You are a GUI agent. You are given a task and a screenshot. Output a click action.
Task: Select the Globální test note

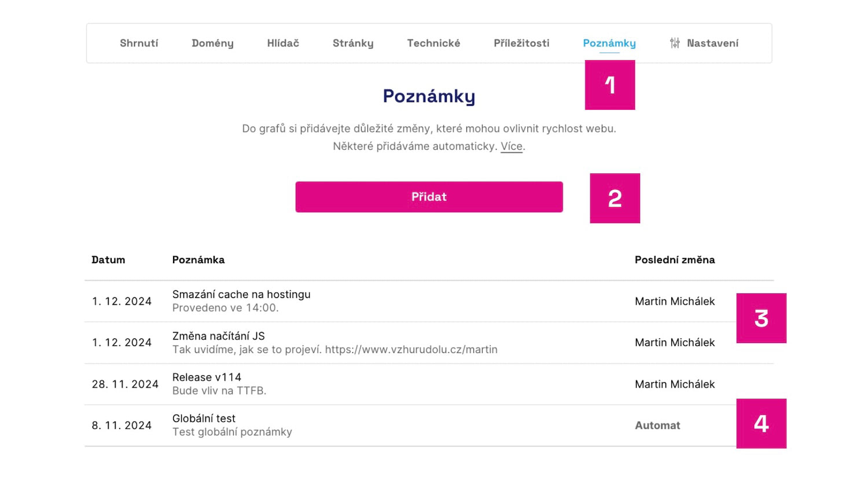(204, 418)
